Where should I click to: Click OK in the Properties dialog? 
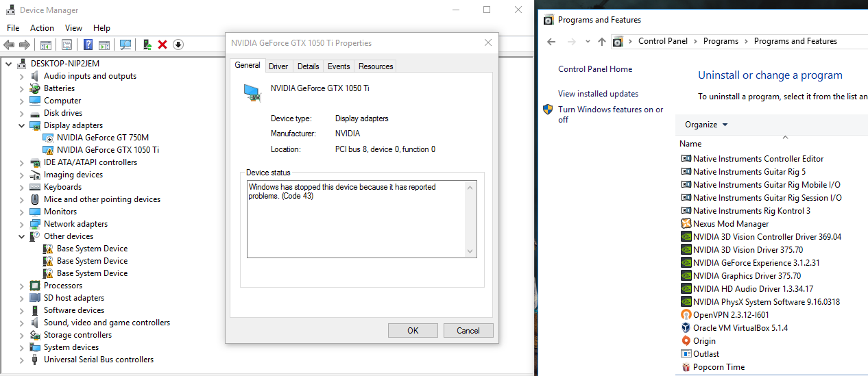click(413, 330)
